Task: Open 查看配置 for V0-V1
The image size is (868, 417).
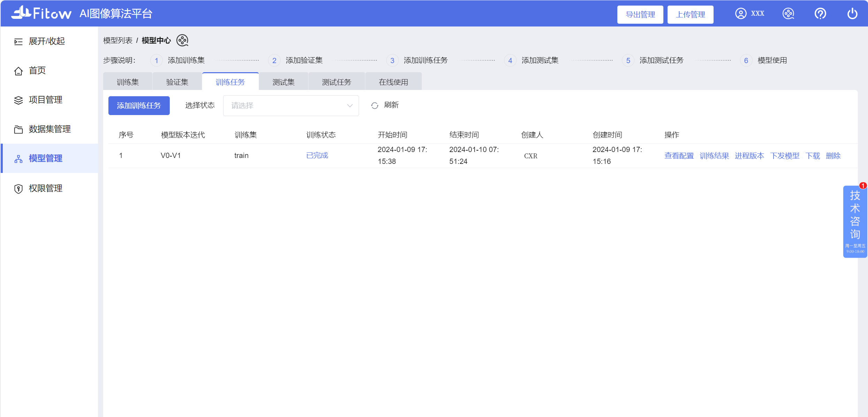Action: point(679,156)
